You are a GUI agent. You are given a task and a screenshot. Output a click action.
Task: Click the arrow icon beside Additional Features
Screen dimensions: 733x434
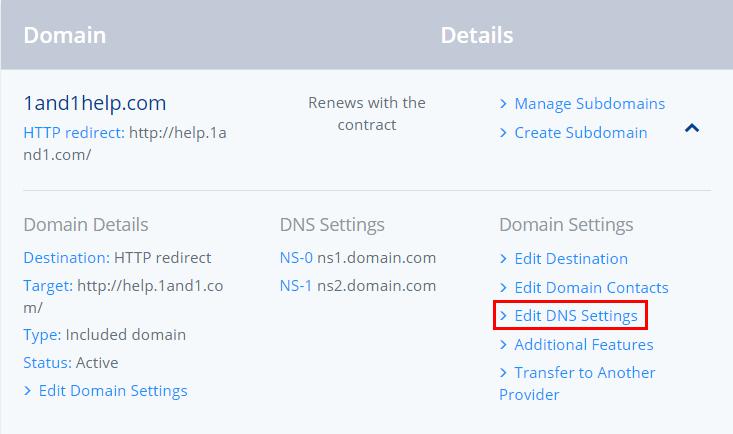pos(503,345)
